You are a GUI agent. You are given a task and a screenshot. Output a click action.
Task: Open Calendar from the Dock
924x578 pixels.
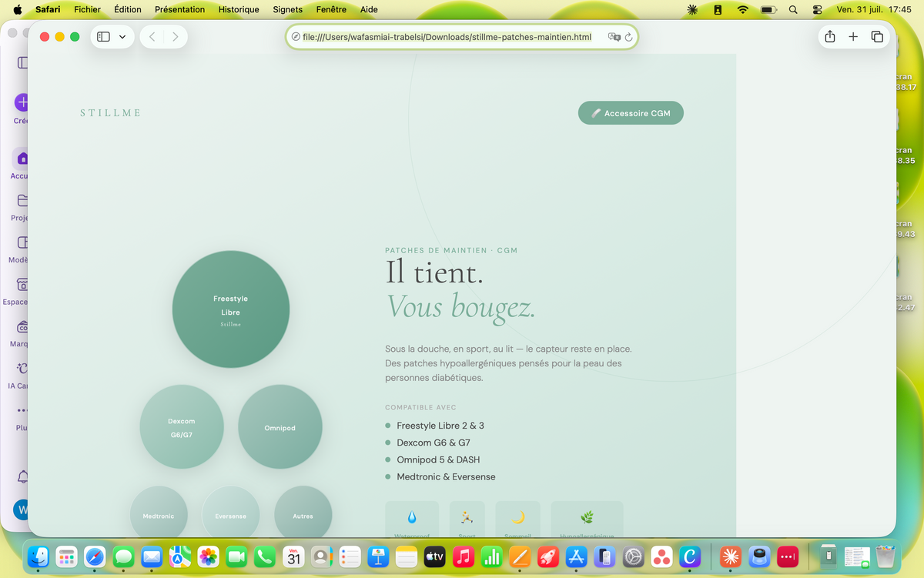[293, 556]
